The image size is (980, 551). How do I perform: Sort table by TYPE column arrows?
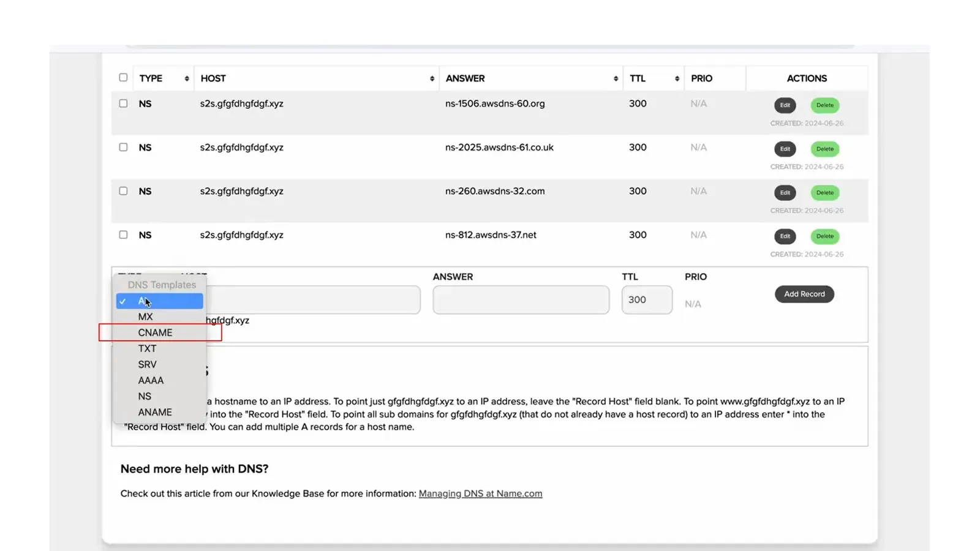point(187,78)
